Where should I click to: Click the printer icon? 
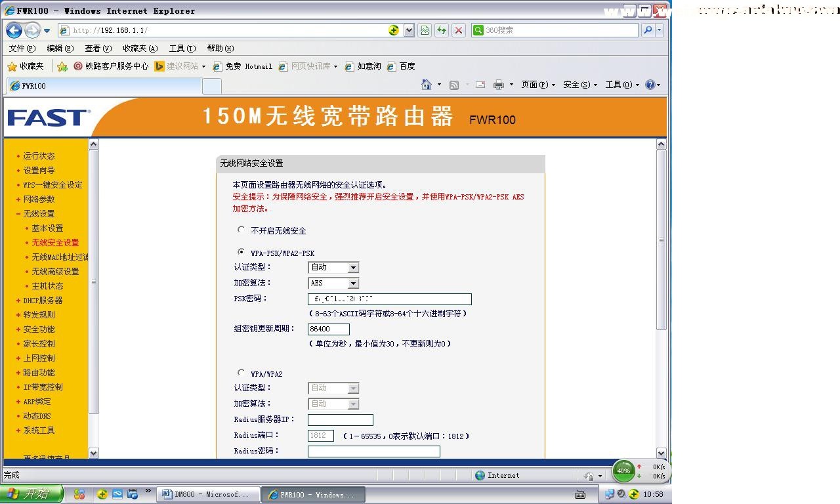coord(499,85)
